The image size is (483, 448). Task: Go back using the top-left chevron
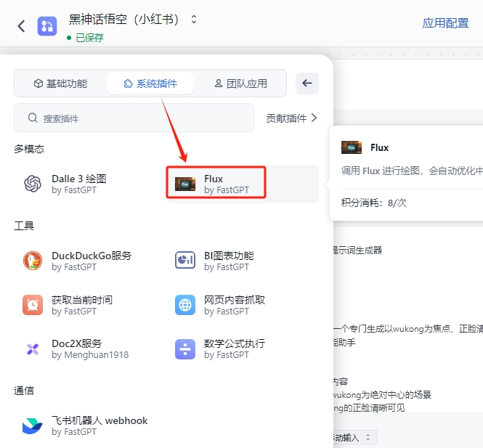pos(21,26)
